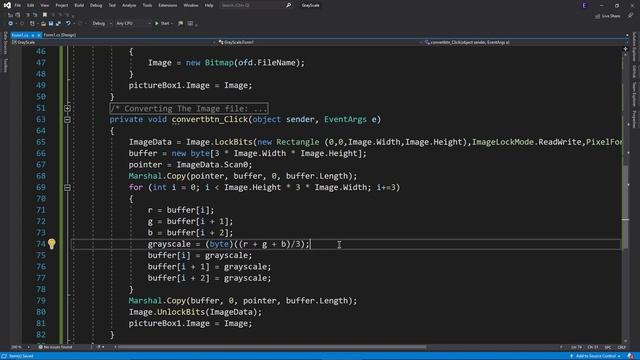Click the No issues found indicator
640x360 pixels.
pyautogui.click(x=55, y=347)
